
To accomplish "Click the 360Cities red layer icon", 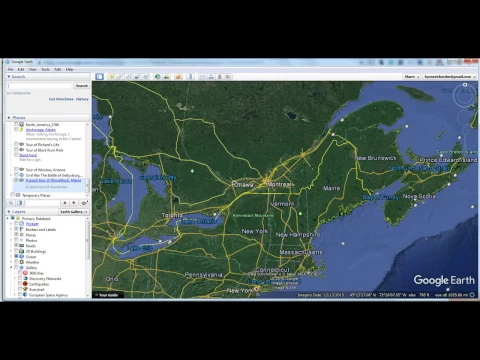I will pos(25,273).
